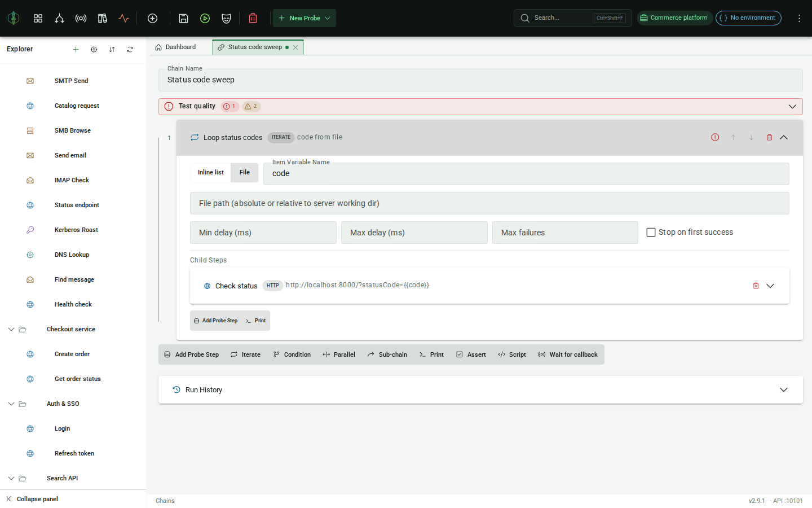Select Kerberos Roast in Explorer

76,230
